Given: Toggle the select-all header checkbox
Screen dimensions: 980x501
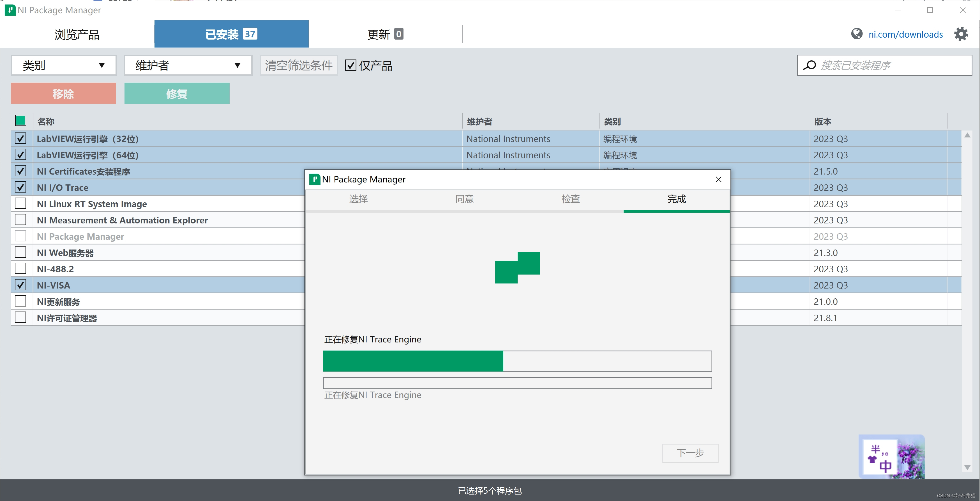Looking at the screenshot, I should click(x=20, y=121).
